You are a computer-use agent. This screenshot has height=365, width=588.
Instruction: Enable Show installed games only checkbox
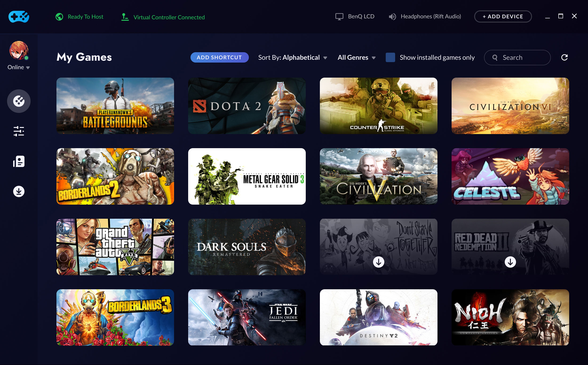coord(390,57)
